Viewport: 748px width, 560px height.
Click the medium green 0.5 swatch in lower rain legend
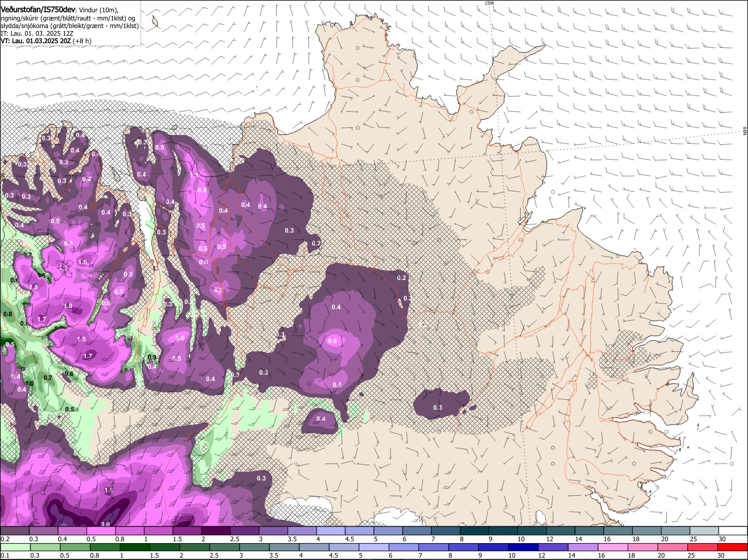click(75, 547)
